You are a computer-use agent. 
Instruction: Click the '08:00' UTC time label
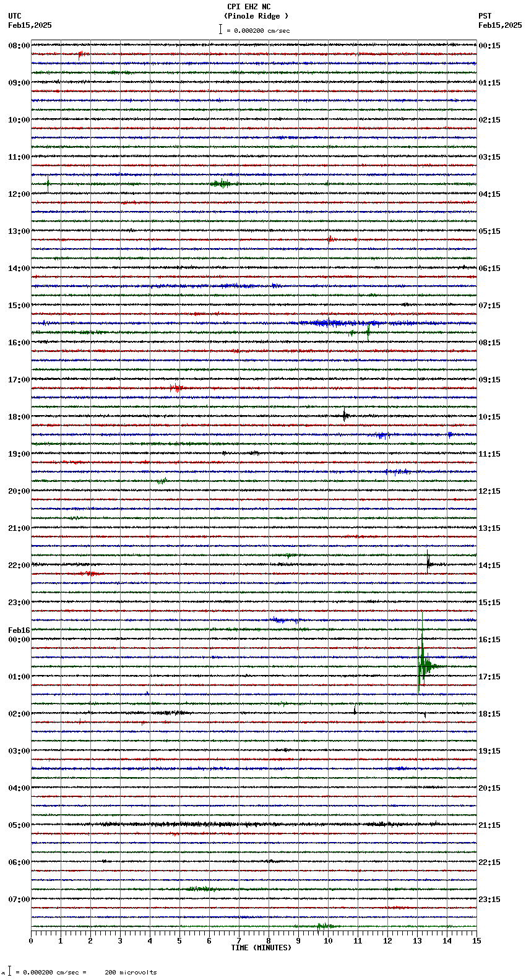19,46
